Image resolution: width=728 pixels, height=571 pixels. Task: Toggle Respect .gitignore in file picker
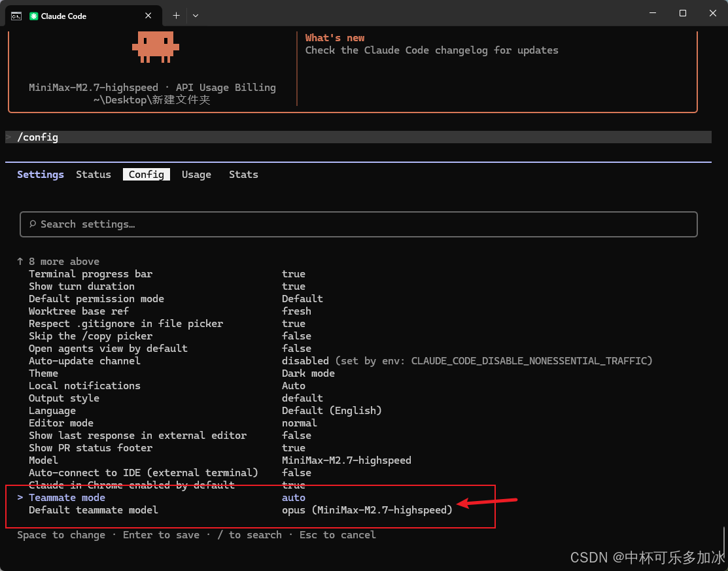tap(167, 324)
